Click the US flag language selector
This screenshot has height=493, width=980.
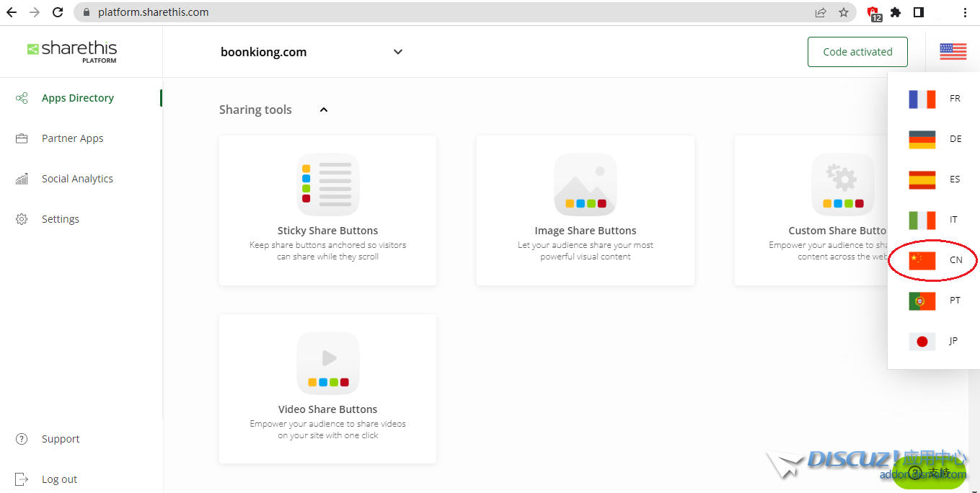pos(953,51)
